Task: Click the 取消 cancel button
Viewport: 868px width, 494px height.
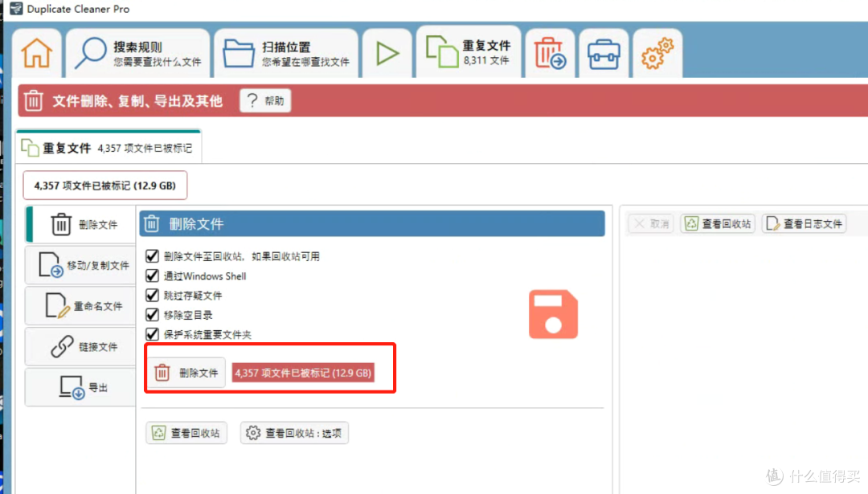Action: [x=651, y=223]
